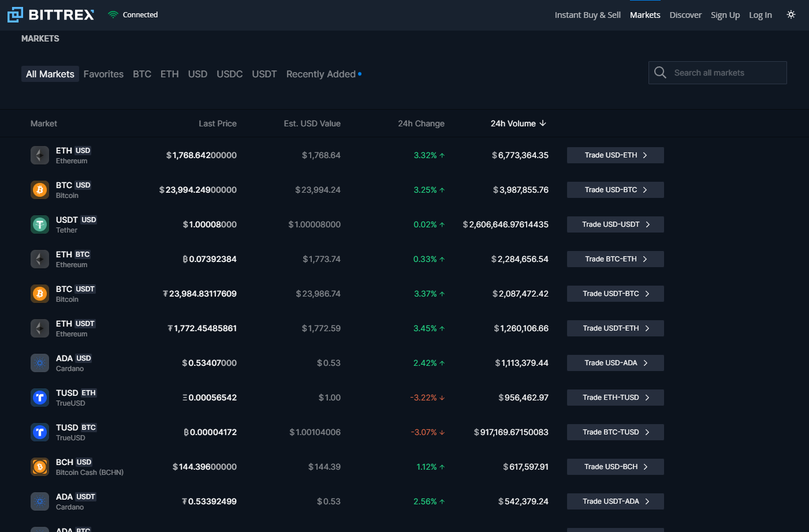Viewport: 809px width, 532px height.
Task: Click the search magnifier icon
Action: click(660, 73)
